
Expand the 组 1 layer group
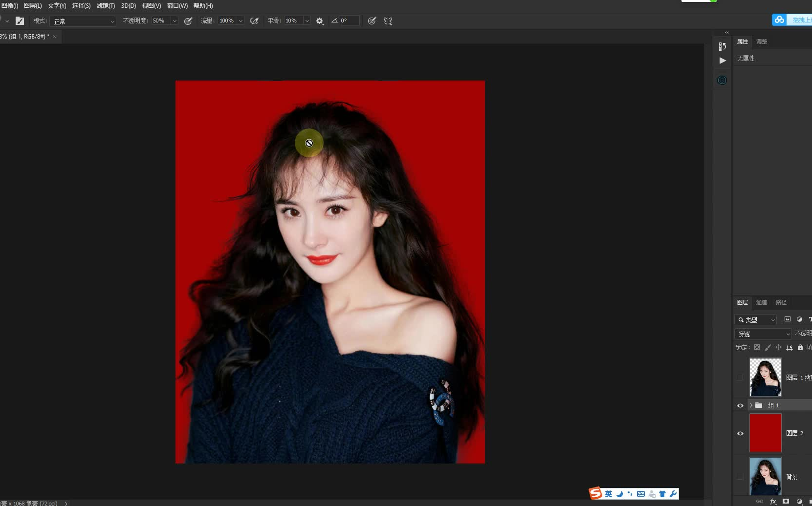[752, 405]
